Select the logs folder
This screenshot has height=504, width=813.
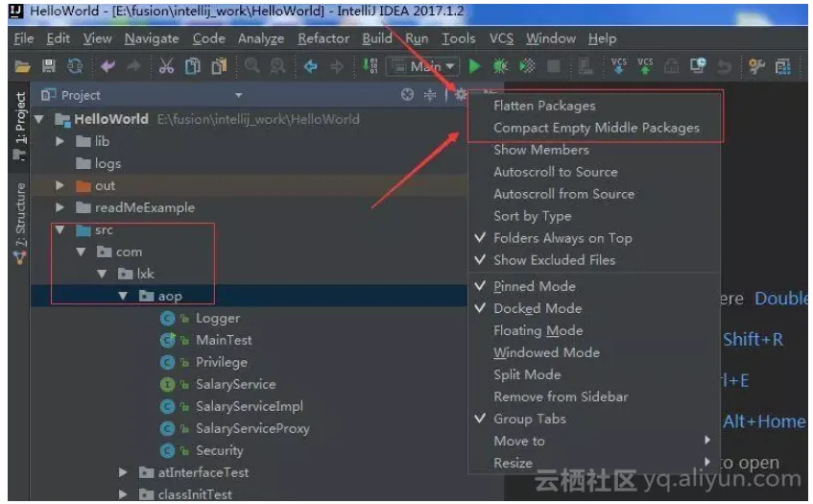tap(108, 164)
